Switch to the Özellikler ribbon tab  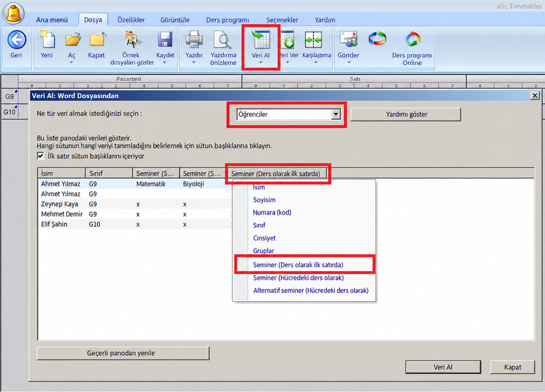131,20
